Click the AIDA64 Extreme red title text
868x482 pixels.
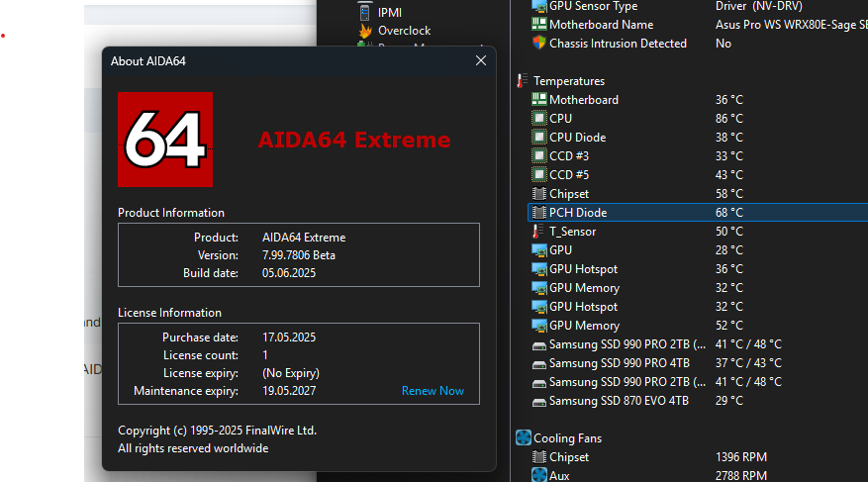click(353, 140)
